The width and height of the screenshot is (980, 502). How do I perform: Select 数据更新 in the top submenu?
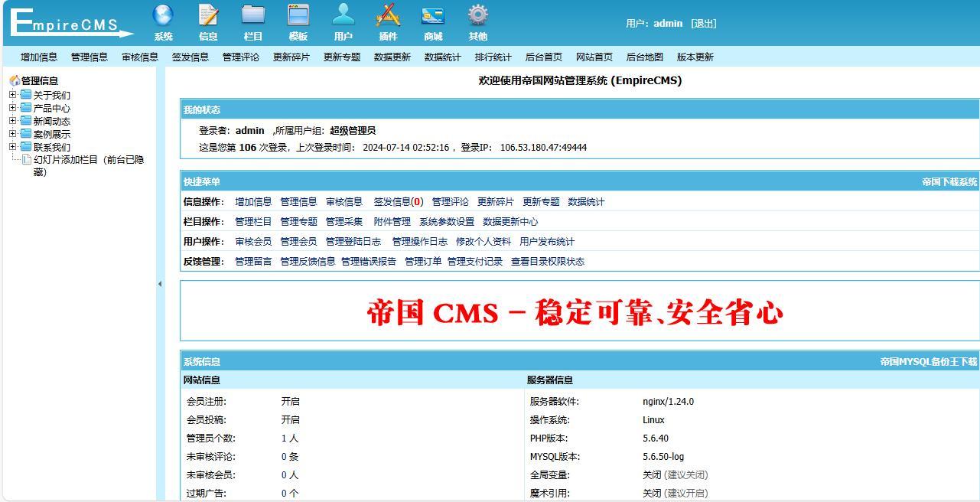(392, 57)
